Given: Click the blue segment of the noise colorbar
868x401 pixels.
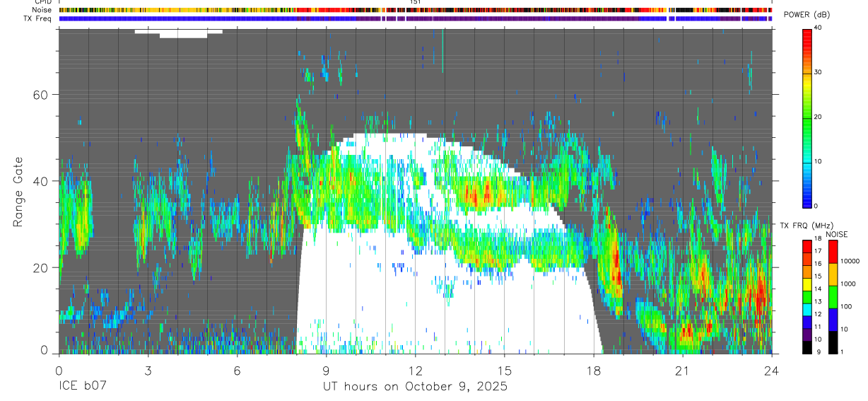Looking at the screenshot, I should pyautogui.click(x=832, y=319).
